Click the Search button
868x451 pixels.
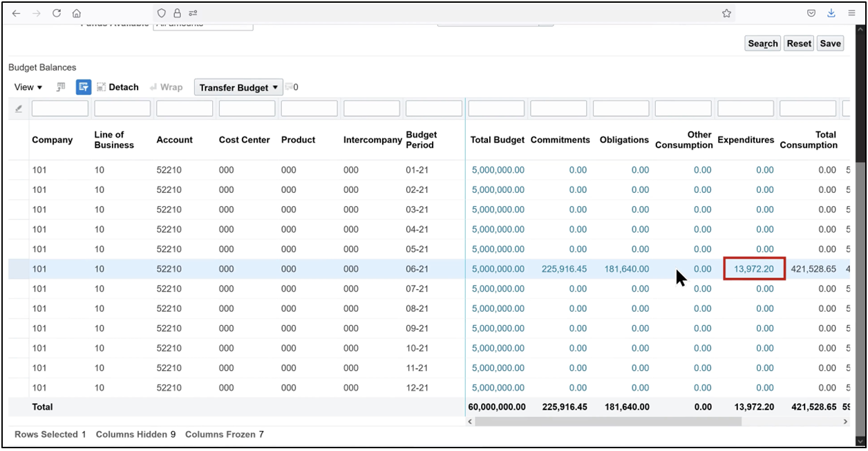[x=762, y=43]
